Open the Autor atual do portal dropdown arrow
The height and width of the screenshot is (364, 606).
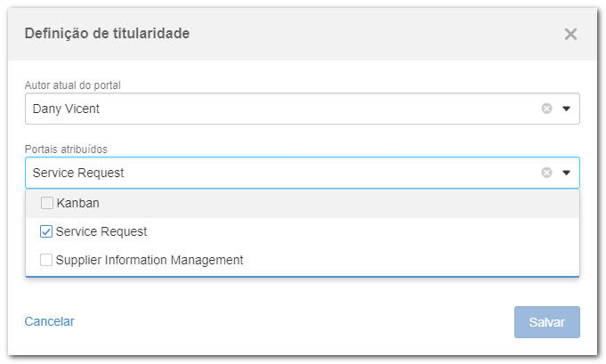coord(566,109)
